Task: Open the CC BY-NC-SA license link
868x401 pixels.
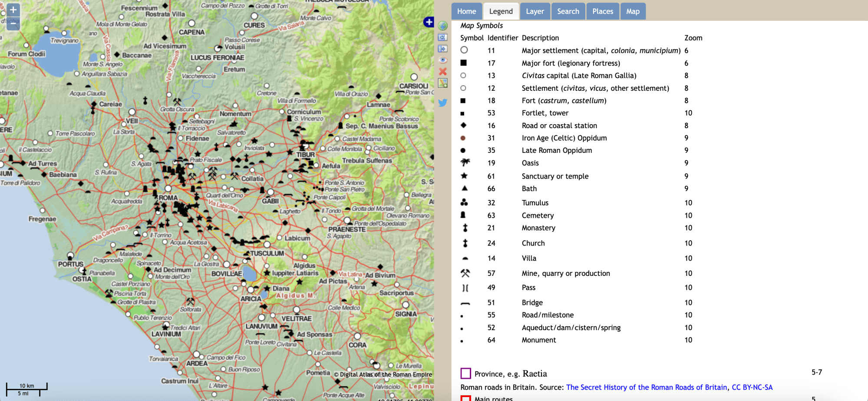Action: click(x=752, y=387)
